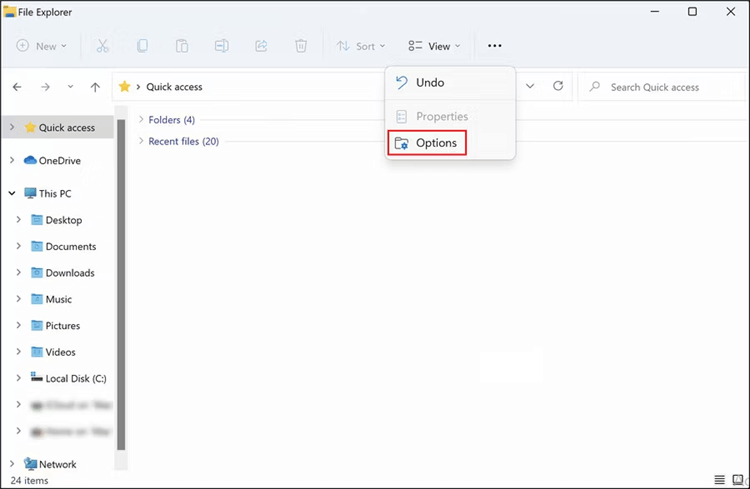Click the File Explorer title bar icon
This screenshot has width=750, height=489.
(9, 11)
